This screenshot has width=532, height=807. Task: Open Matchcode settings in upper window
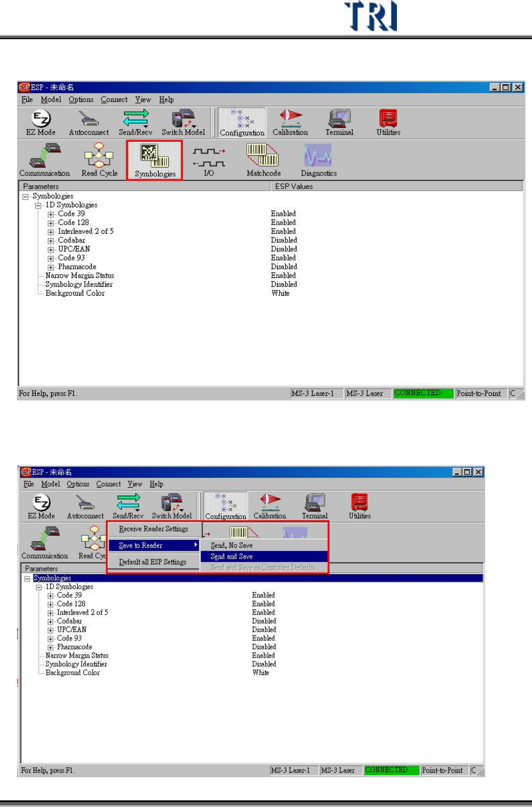click(x=264, y=160)
